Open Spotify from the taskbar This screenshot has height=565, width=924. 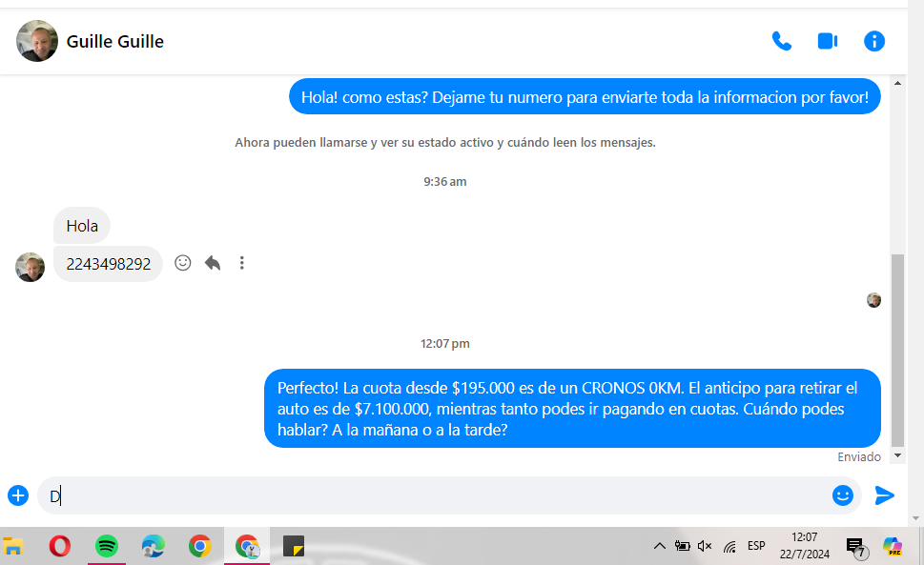(x=107, y=546)
